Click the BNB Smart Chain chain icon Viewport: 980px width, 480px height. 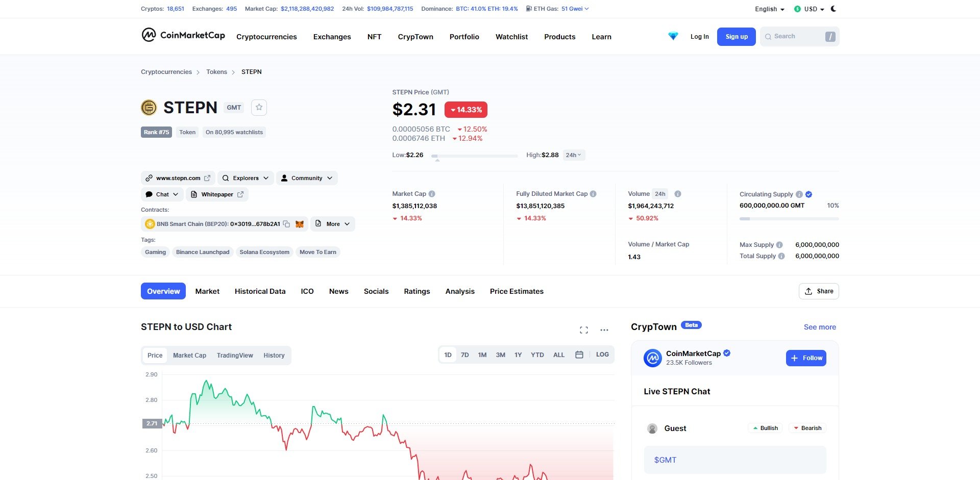click(150, 224)
